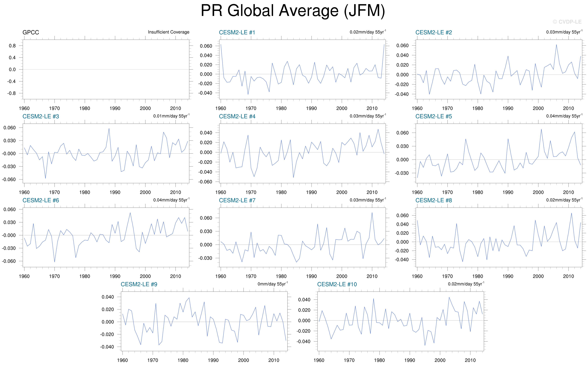Image resolution: width=588 pixels, height=366 pixels.
Task: Click the GPCC panel label
Action: click(31, 32)
